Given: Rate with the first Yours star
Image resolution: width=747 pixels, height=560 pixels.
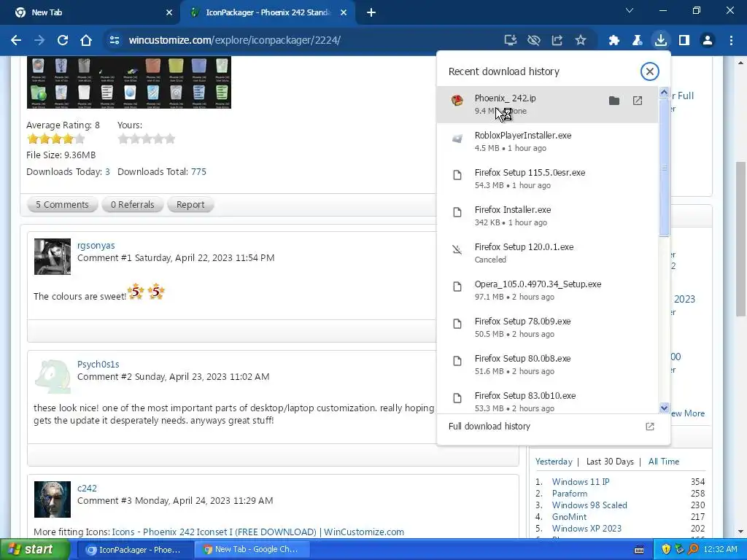Looking at the screenshot, I should (x=123, y=139).
